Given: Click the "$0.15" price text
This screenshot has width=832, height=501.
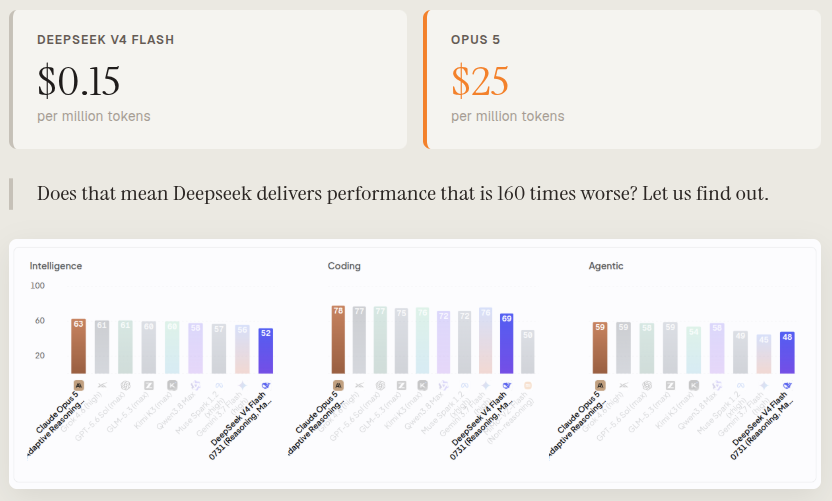Looking at the screenshot, I should tap(79, 81).
